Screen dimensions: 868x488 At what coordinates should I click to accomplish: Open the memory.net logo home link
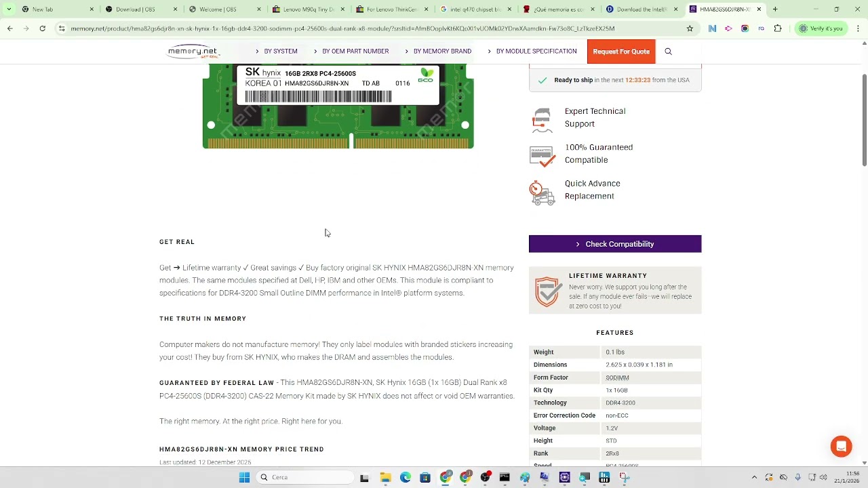(x=193, y=52)
